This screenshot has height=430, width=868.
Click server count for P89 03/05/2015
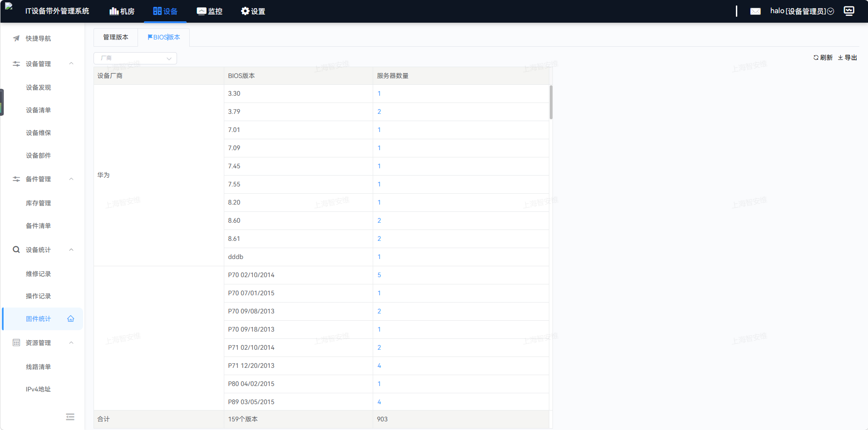click(x=379, y=402)
